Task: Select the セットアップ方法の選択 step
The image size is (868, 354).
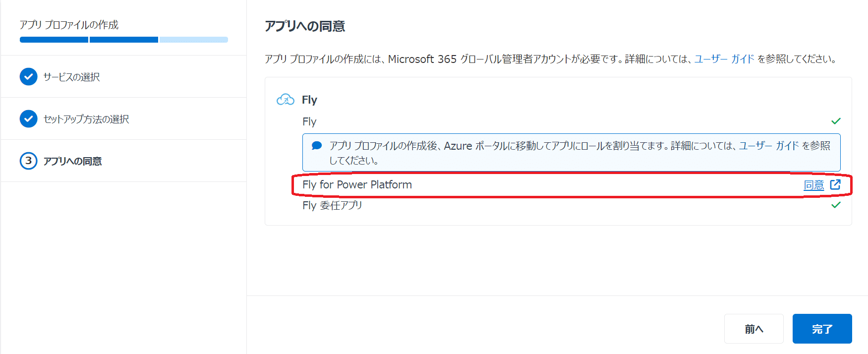Action: click(x=123, y=118)
